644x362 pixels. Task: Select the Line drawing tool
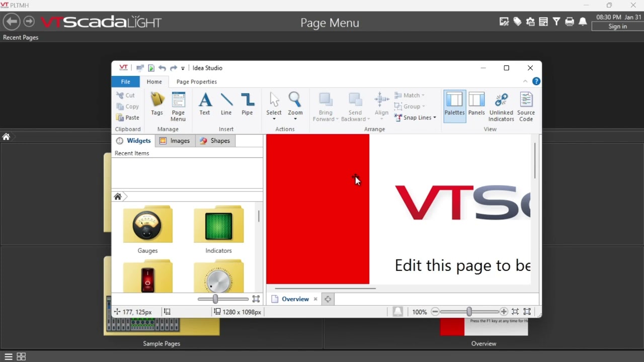coord(226,104)
